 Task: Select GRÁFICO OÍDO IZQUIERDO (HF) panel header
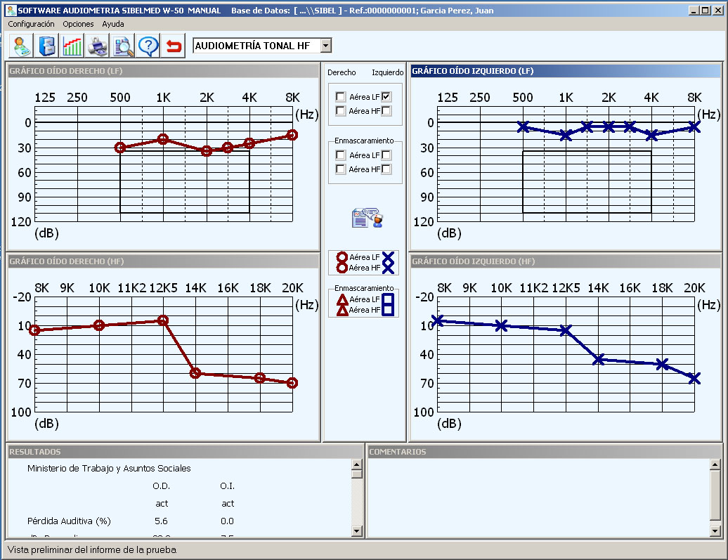coord(565,261)
